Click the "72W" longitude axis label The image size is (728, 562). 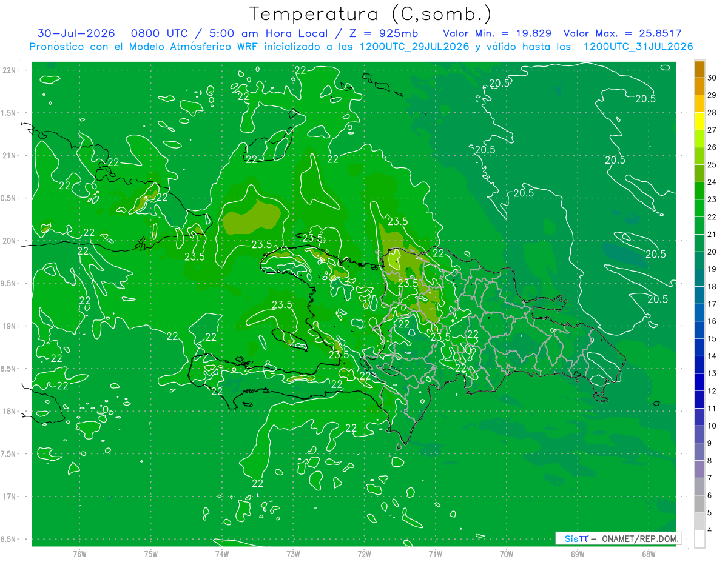(x=364, y=554)
